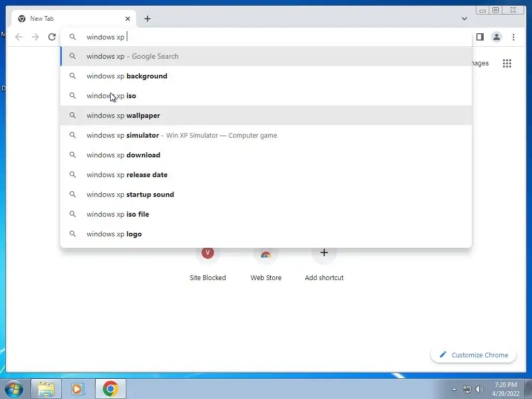Choose 'windows xp download' suggestion
Screen dimensions: 532x399
266,155
